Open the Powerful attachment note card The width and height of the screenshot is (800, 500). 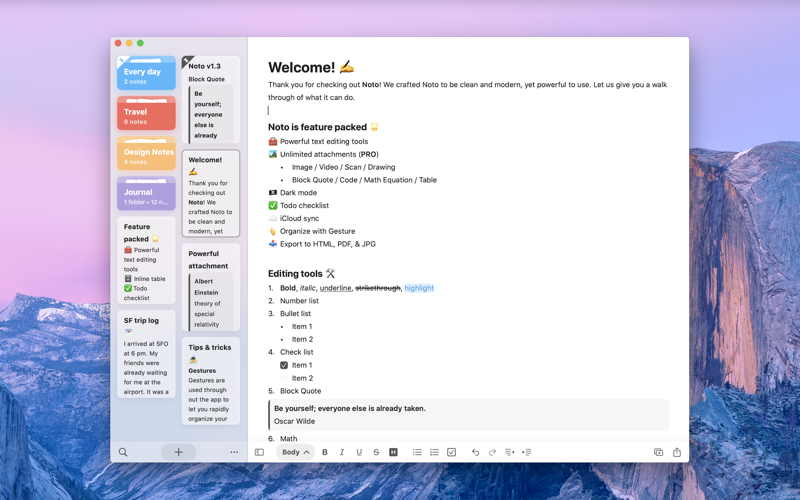click(x=211, y=287)
